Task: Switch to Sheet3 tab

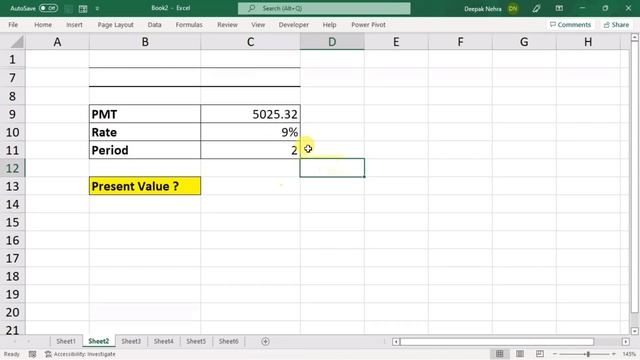Action: [x=131, y=341]
